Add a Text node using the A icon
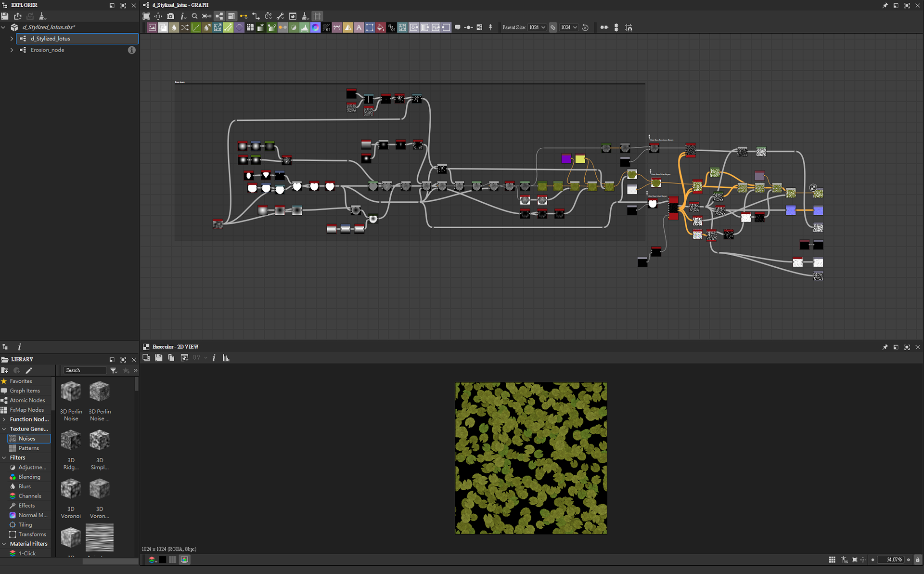Screen dimensions: 924x574 (359, 27)
